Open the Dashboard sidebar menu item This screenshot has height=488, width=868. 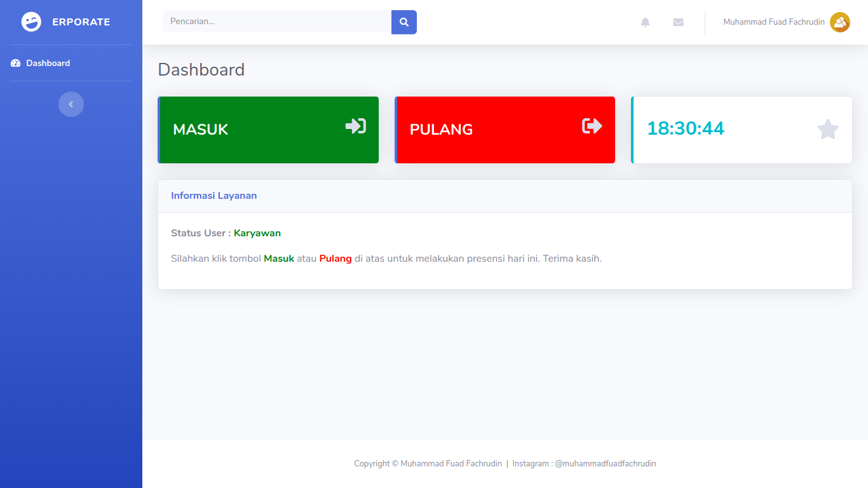click(71, 63)
